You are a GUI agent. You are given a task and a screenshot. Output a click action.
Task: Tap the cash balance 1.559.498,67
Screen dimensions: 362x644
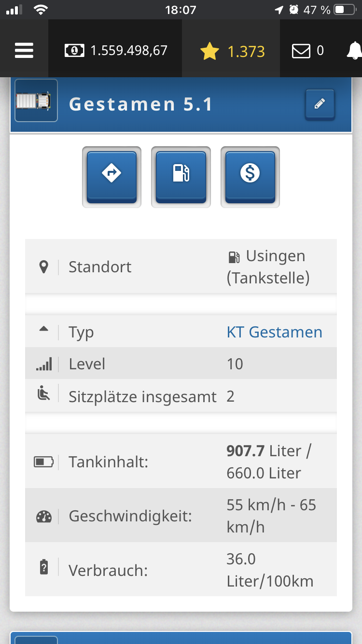[116, 50]
